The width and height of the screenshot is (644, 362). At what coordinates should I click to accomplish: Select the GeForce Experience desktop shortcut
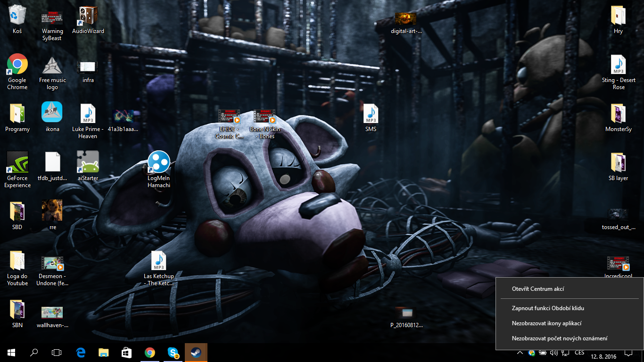click(x=17, y=169)
